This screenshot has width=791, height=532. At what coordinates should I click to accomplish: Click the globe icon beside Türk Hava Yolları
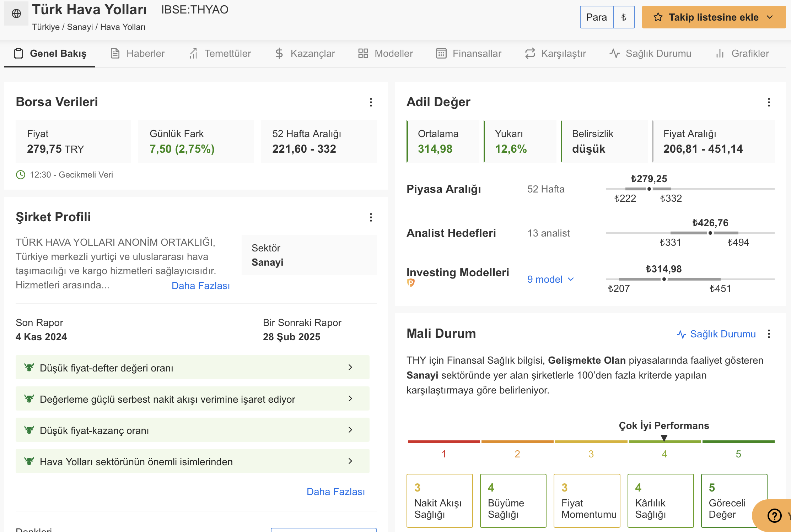click(x=16, y=13)
